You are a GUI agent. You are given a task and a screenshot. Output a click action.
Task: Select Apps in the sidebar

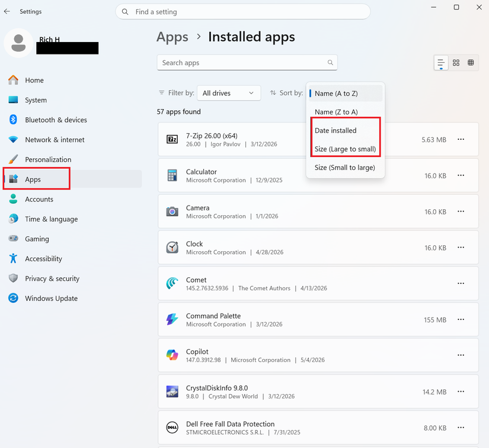pos(72,180)
